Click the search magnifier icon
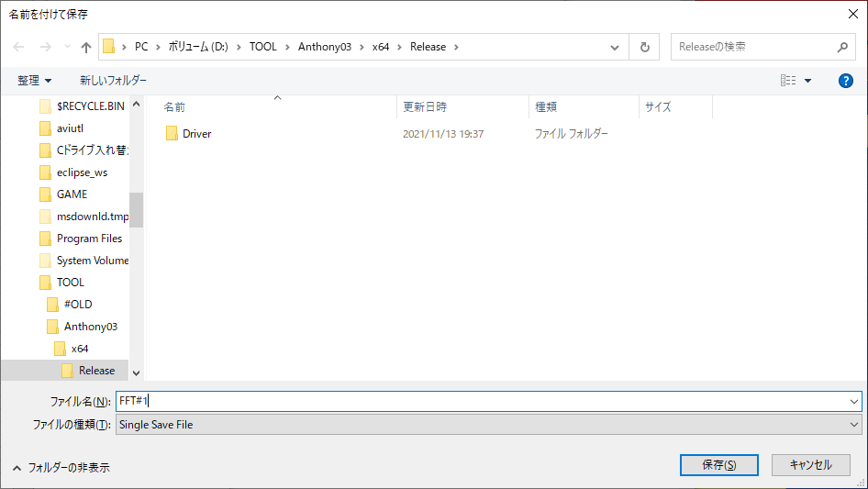 [x=842, y=47]
